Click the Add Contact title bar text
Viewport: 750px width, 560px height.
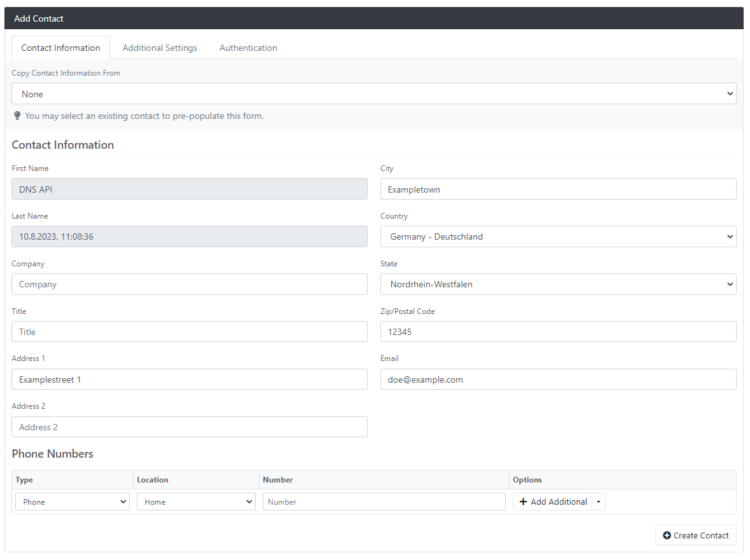[x=39, y=18]
